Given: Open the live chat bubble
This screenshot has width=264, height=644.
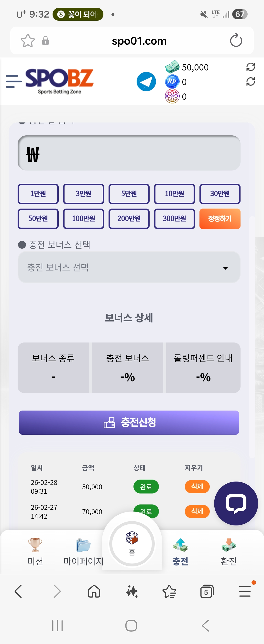Looking at the screenshot, I should point(236,503).
